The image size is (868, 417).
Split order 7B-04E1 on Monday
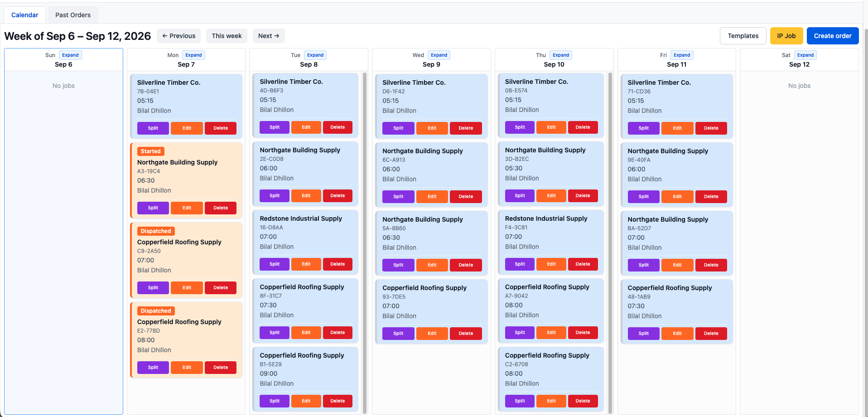(153, 128)
